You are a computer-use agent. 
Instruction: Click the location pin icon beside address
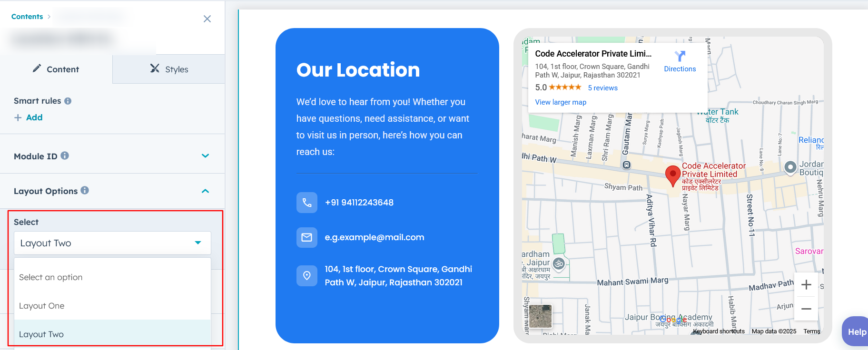[307, 276]
